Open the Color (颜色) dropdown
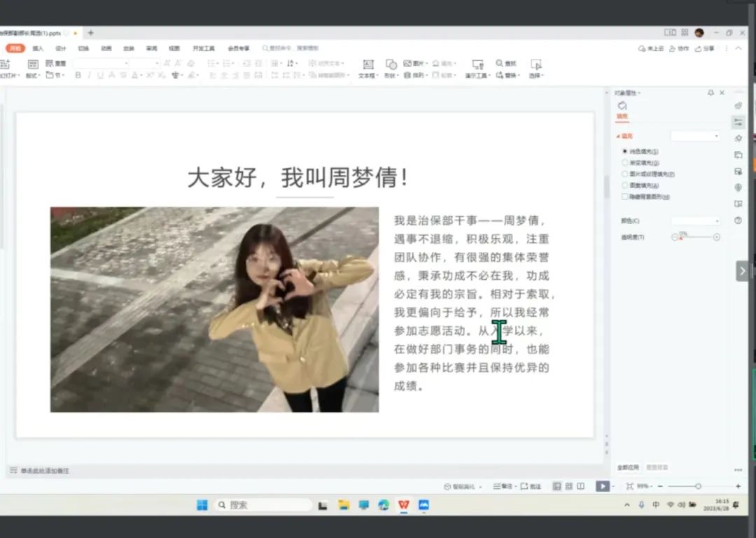 coord(695,221)
